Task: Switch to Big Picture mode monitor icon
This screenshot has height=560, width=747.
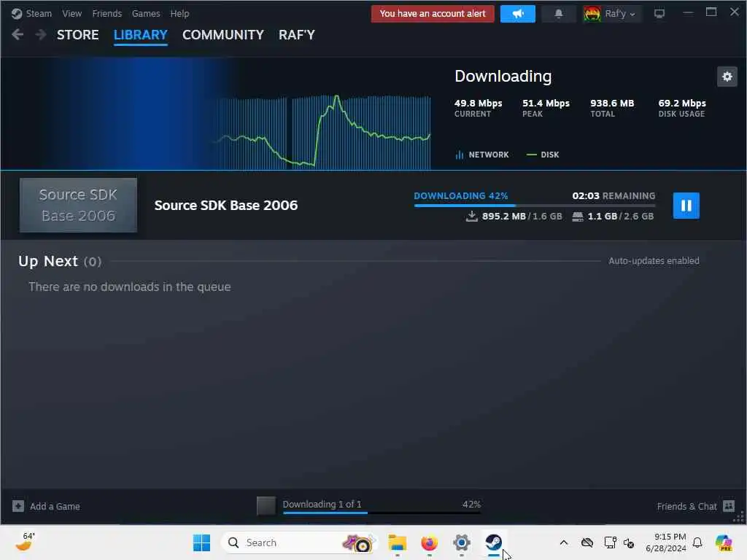Action: pyautogui.click(x=659, y=14)
